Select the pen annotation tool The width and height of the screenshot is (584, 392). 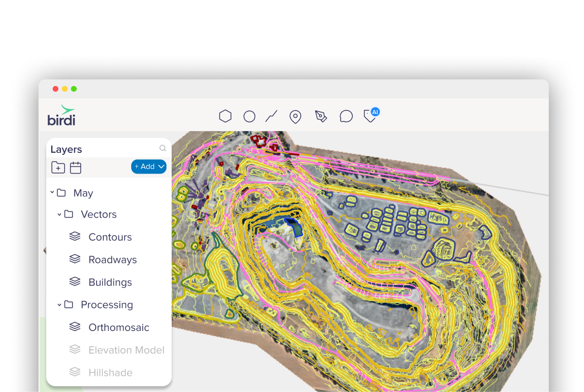click(320, 117)
